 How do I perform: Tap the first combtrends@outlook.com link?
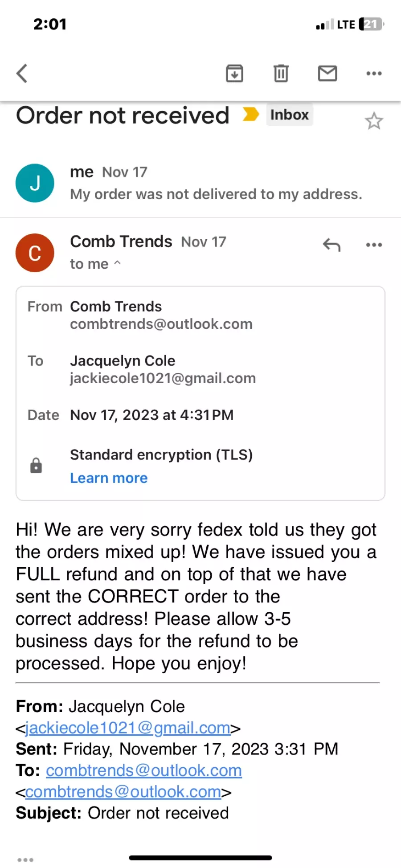[144, 770]
